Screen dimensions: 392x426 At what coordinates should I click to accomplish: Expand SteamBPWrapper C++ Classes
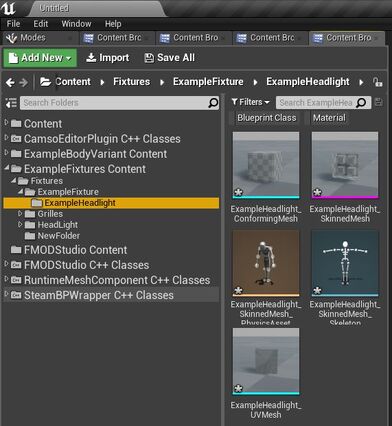[6, 294]
